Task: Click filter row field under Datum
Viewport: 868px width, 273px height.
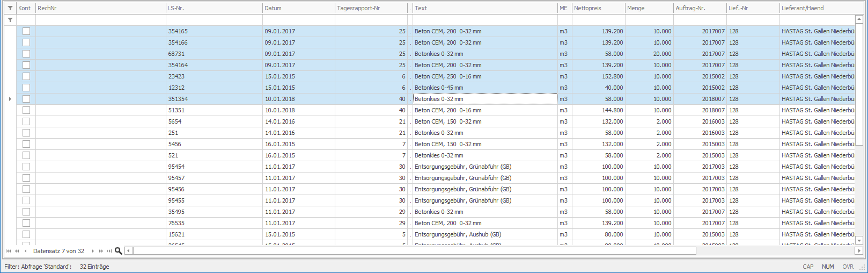Action: pyautogui.click(x=299, y=20)
